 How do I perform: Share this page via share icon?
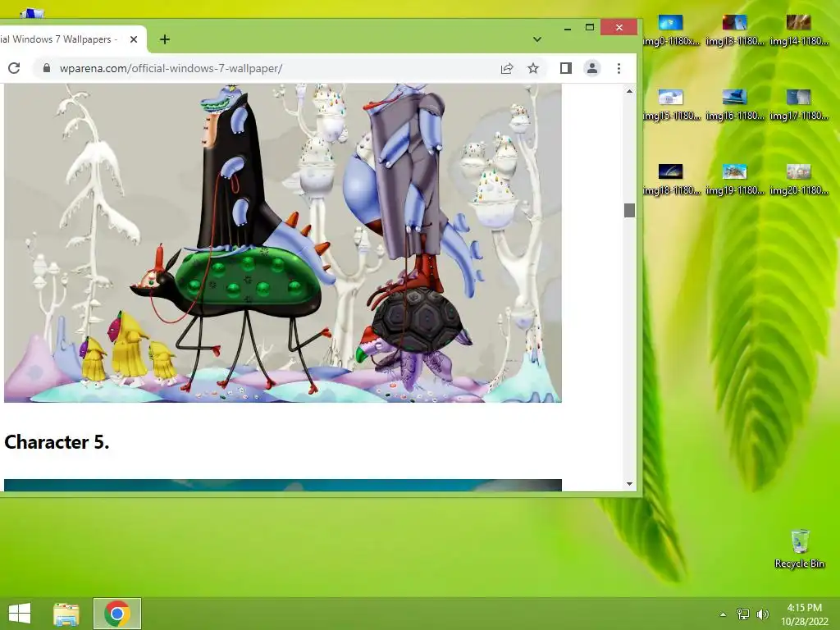click(507, 68)
